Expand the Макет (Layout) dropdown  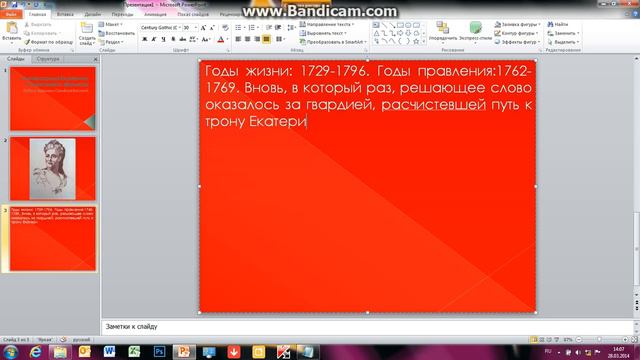click(x=110, y=24)
